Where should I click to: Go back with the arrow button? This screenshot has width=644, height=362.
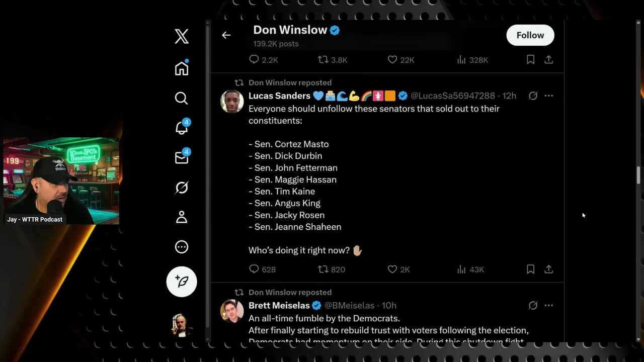[226, 35]
